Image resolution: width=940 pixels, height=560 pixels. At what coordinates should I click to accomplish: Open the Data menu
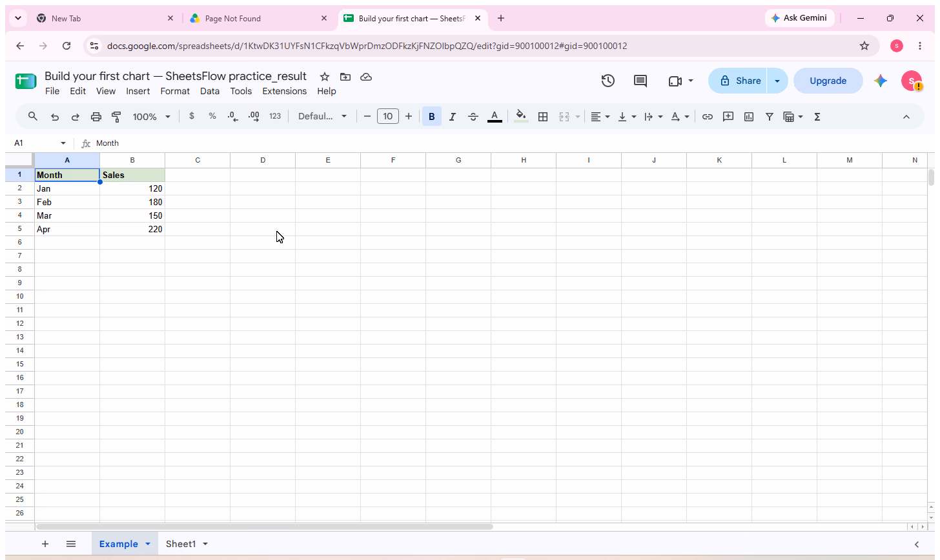210,91
